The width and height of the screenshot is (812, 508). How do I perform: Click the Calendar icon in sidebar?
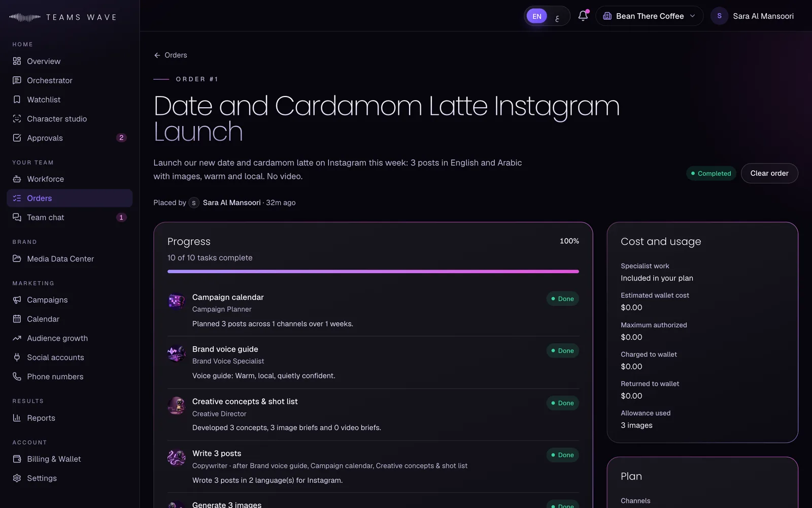[x=17, y=319]
